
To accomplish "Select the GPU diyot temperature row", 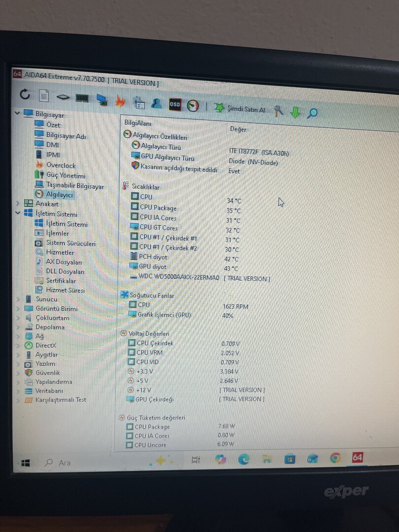I will pos(185,267).
